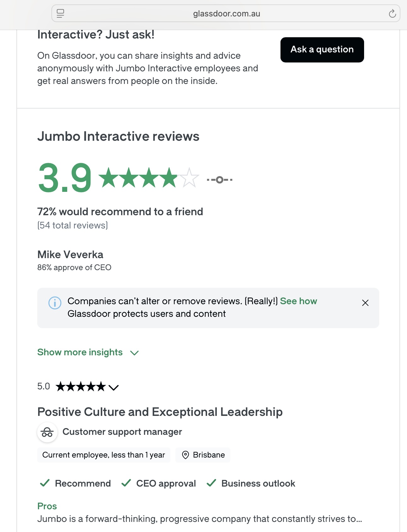Click the glassdoor.com.au address field
Screen dimensions: 407x532
[226, 14]
